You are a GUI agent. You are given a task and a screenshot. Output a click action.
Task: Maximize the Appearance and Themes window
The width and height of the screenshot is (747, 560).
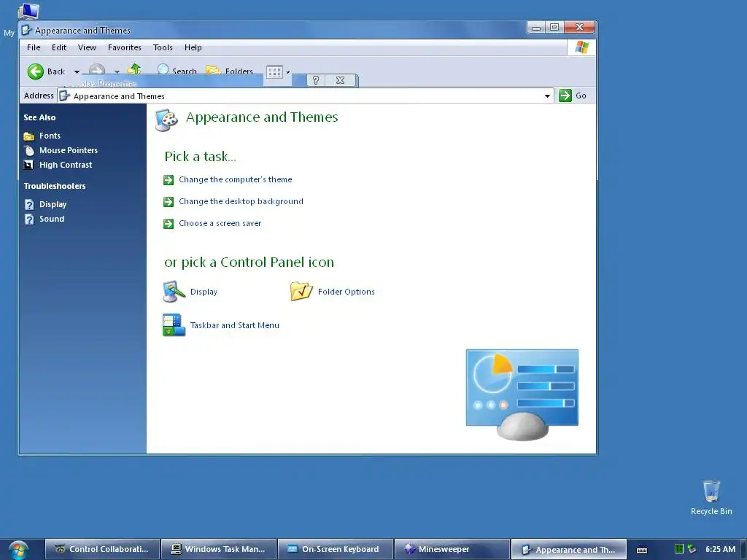(x=554, y=27)
